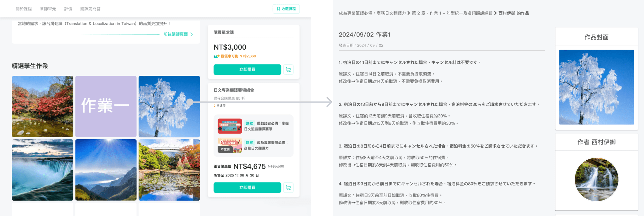Open the sunlit mountain student work thumbnail
The width and height of the screenshot is (644, 216).
(x=106, y=170)
